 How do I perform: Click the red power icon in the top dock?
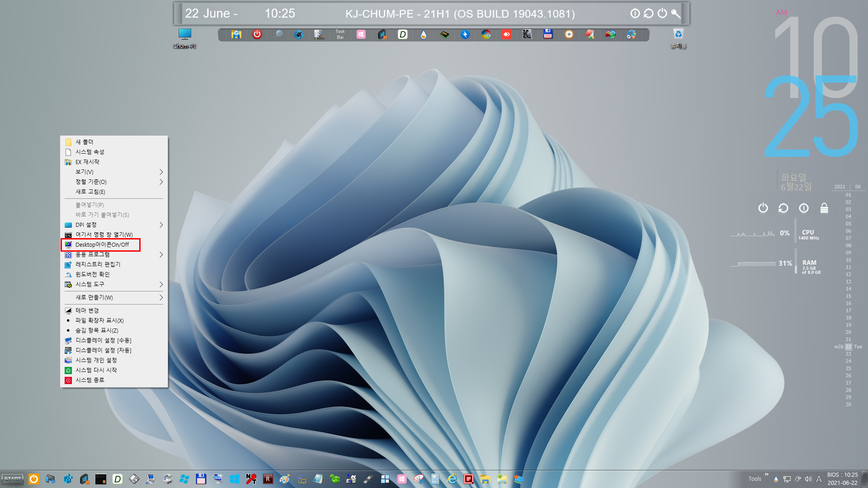tap(257, 34)
